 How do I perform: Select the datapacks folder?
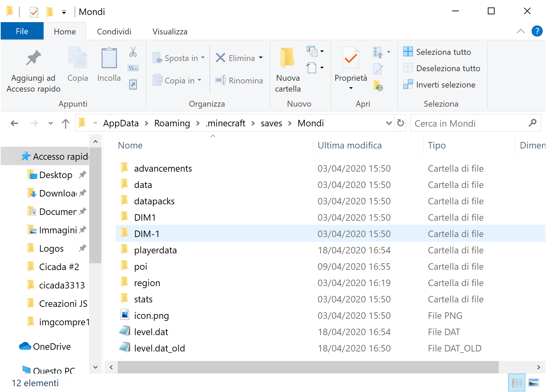click(154, 201)
